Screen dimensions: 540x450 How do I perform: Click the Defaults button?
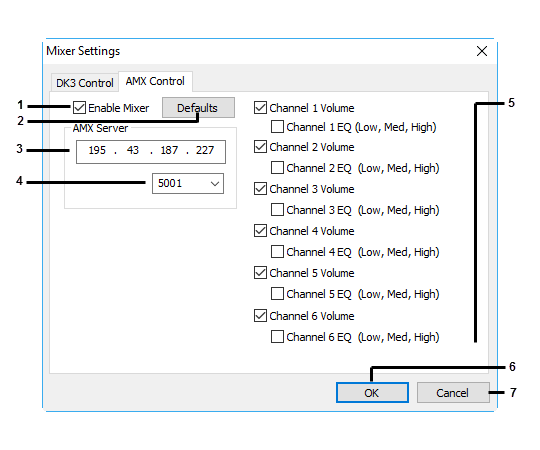tap(198, 108)
